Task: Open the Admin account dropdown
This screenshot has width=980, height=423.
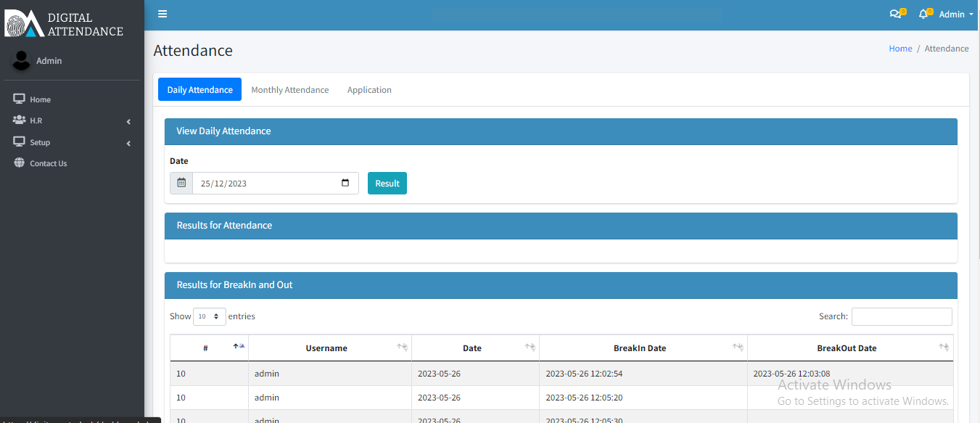Action: tap(955, 15)
